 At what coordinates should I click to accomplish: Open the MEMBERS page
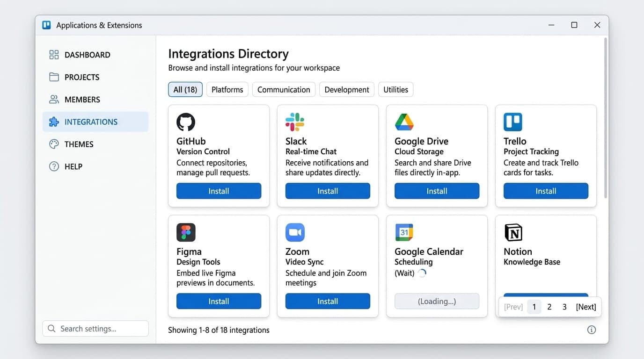point(95,100)
